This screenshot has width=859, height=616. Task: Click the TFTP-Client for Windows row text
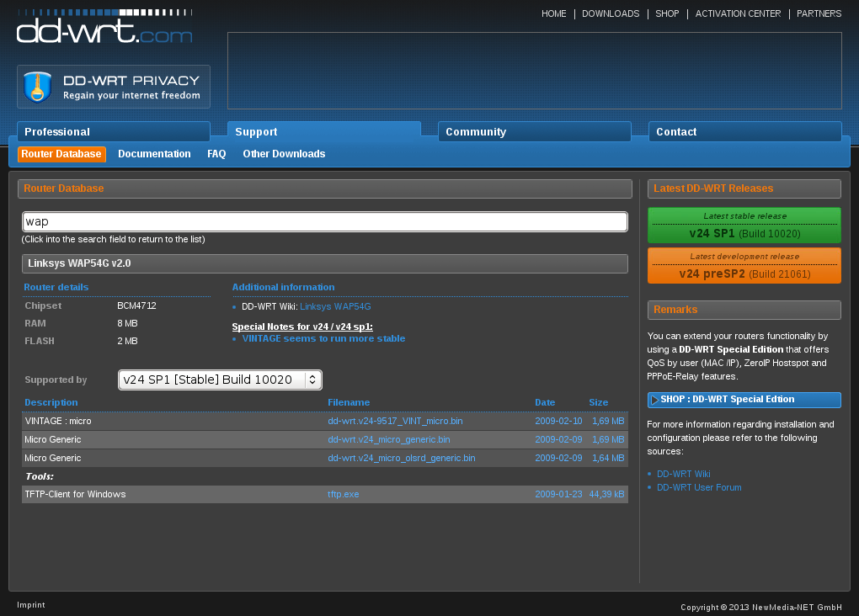[75, 495]
